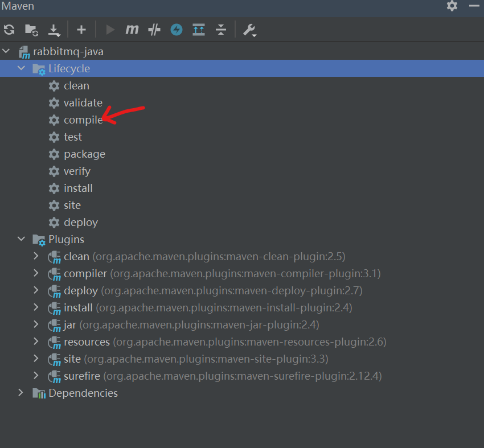The height and width of the screenshot is (448, 484).
Task: Select the Plugins folder row
Action: click(242, 240)
